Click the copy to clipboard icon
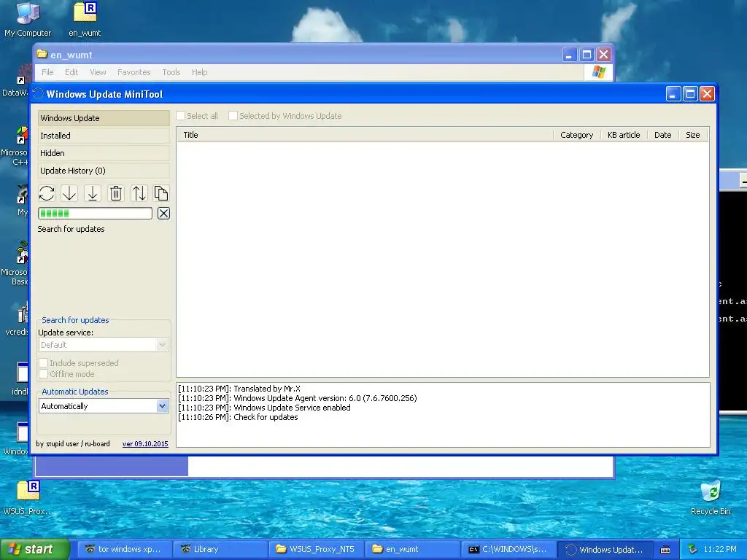747x560 pixels. click(x=161, y=193)
